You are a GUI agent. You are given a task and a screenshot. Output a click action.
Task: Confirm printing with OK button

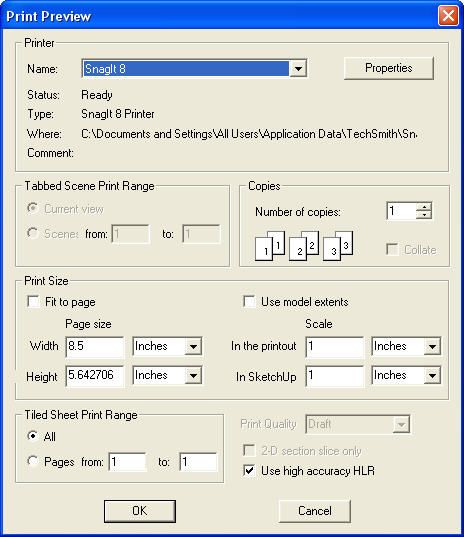(140, 511)
